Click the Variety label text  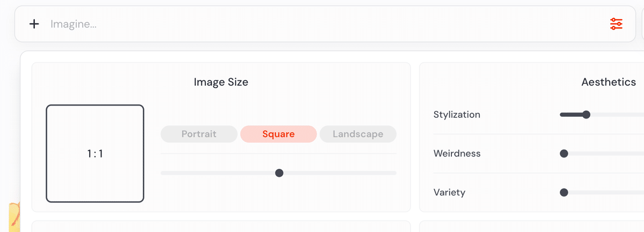tap(449, 192)
